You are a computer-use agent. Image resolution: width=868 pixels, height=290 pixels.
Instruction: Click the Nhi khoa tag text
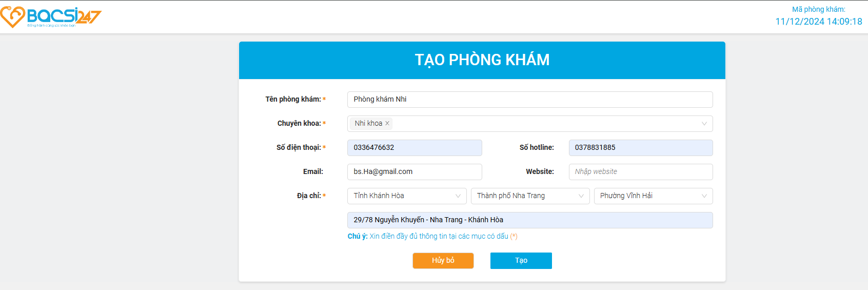(x=368, y=123)
